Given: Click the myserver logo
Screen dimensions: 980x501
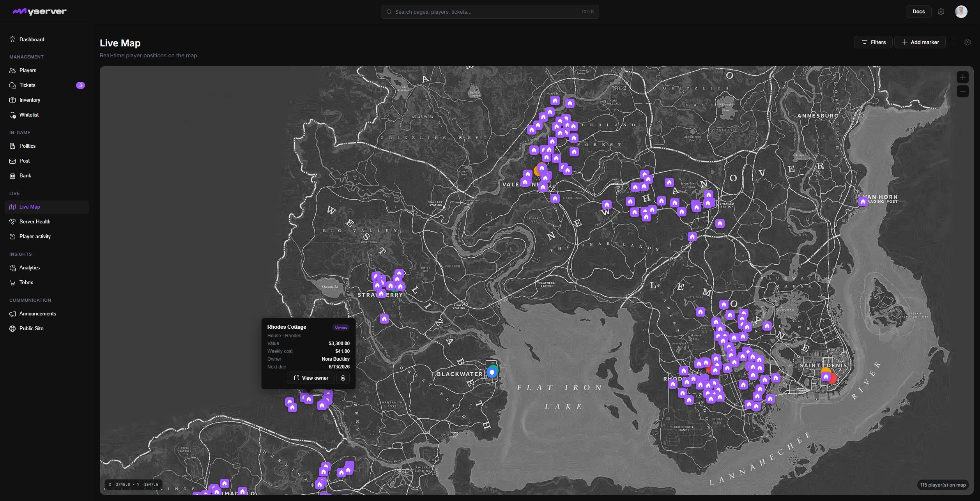Looking at the screenshot, I should (x=39, y=11).
